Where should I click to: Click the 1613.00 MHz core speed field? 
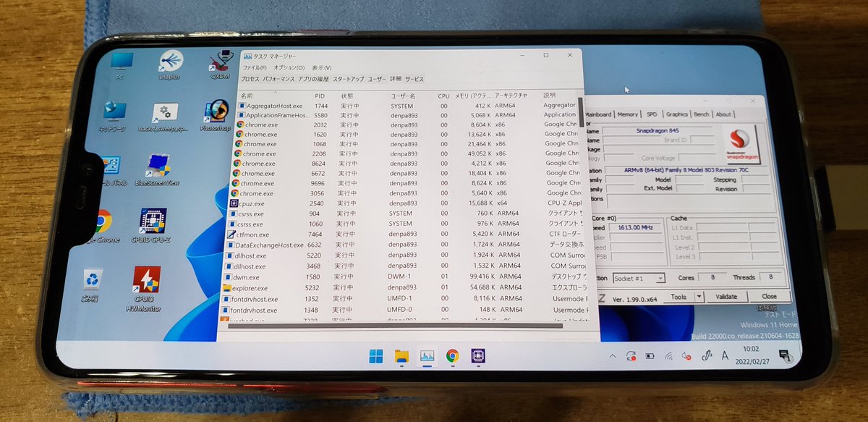[635, 227]
